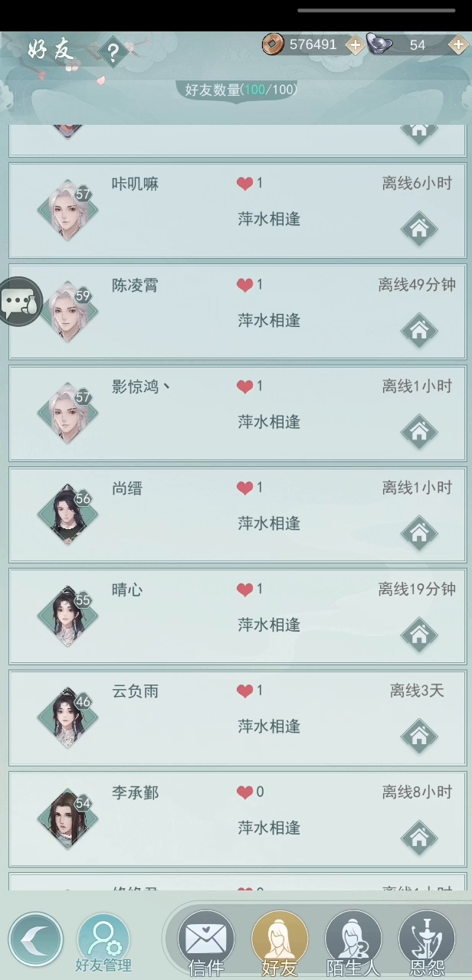The height and width of the screenshot is (980, 472).
Task: Open the floating chat bubble icon
Action: coord(20,302)
